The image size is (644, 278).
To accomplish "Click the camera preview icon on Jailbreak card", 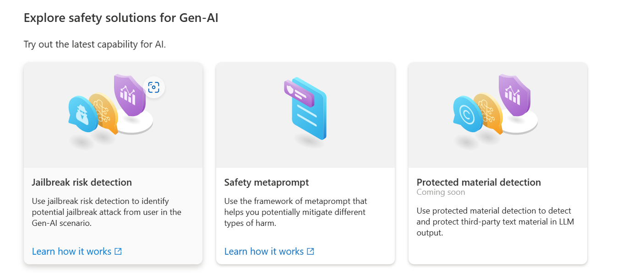I will [x=154, y=87].
